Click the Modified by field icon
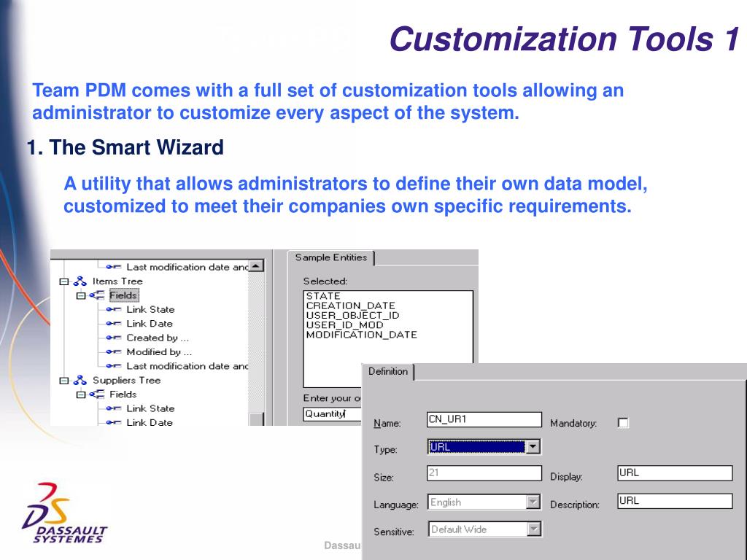Viewport: 747px width, 560px height. coord(113,352)
